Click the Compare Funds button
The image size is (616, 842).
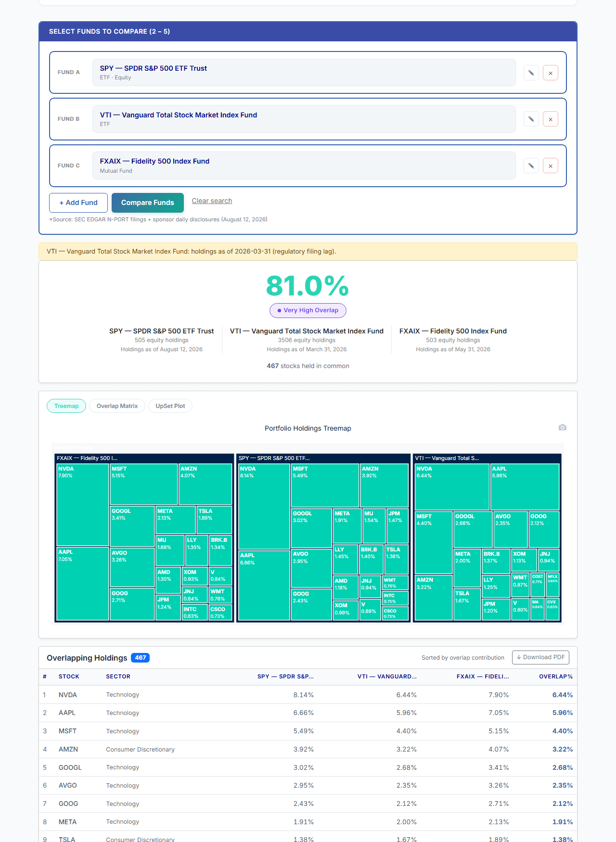[x=148, y=203]
